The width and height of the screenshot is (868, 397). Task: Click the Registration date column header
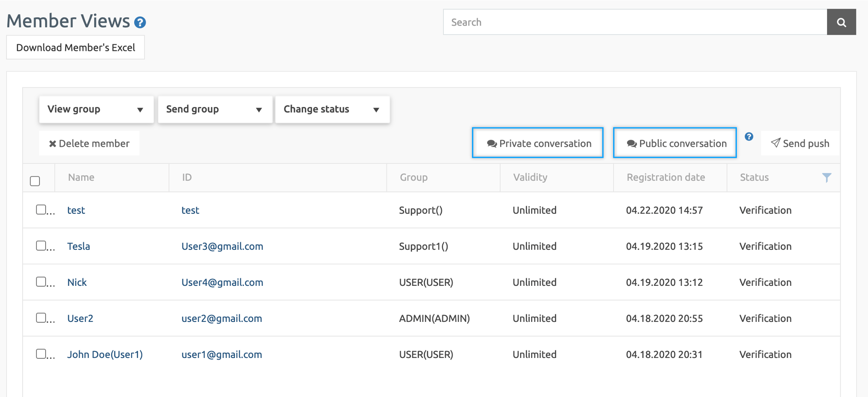[666, 177]
